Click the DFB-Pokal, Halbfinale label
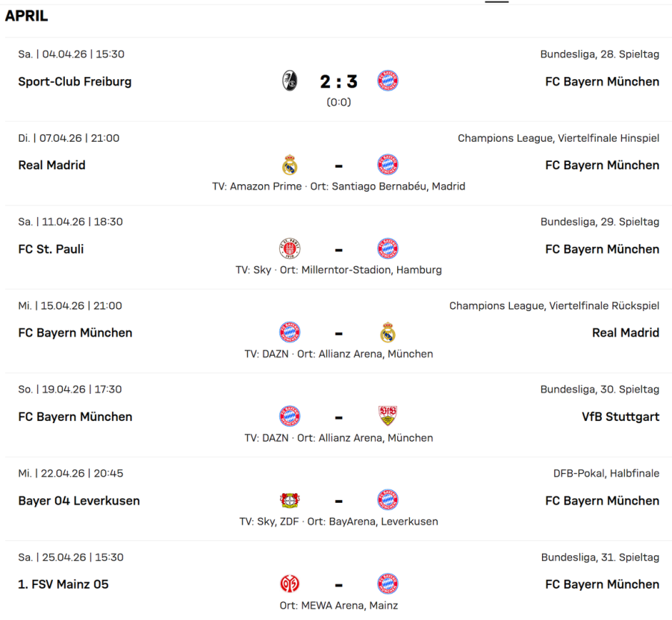This screenshot has height=620, width=672. click(606, 473)
